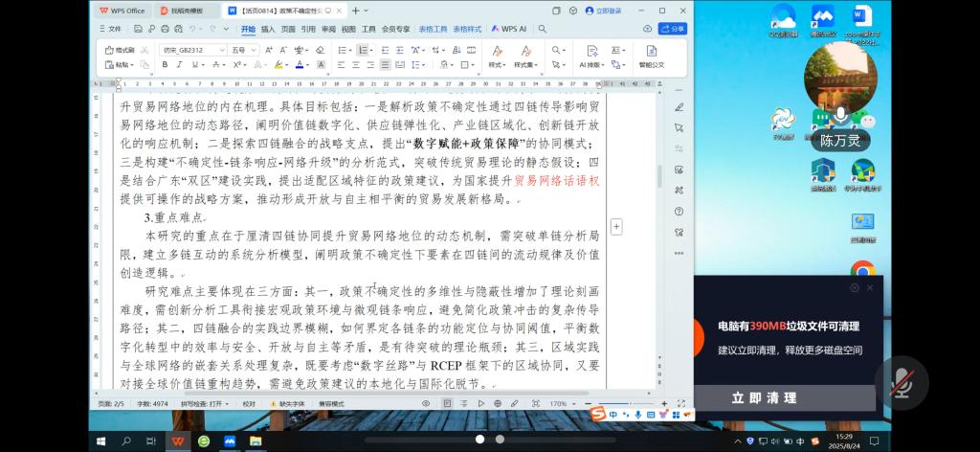Screen dimensions: 980x452
Task: Toggle spell check (拼写检查) in status bar
Action: coord(202,404)
